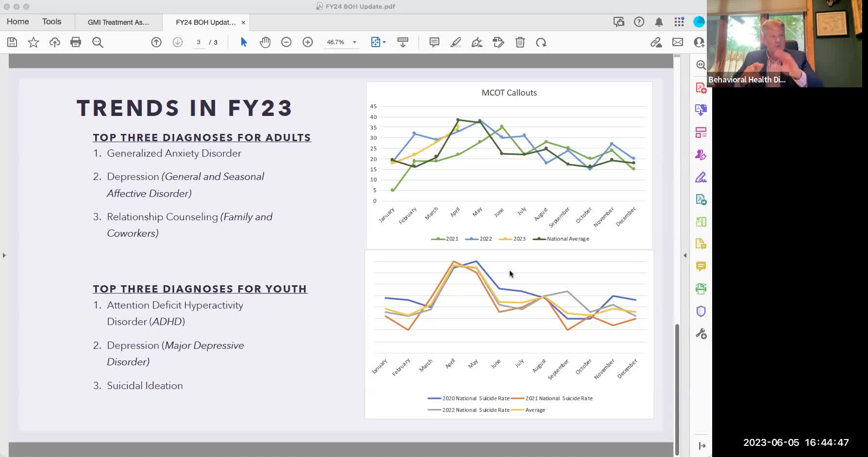The width and height of the screenshot is (868, 457).
Task: Open the notifications bell
Action: point(659,22)
